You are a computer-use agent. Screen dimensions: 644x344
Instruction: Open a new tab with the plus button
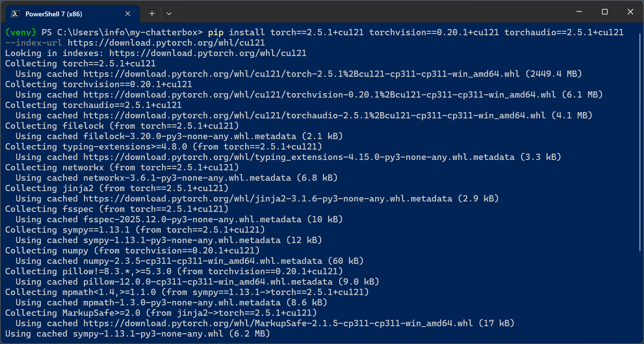click(x=152, y=14)
